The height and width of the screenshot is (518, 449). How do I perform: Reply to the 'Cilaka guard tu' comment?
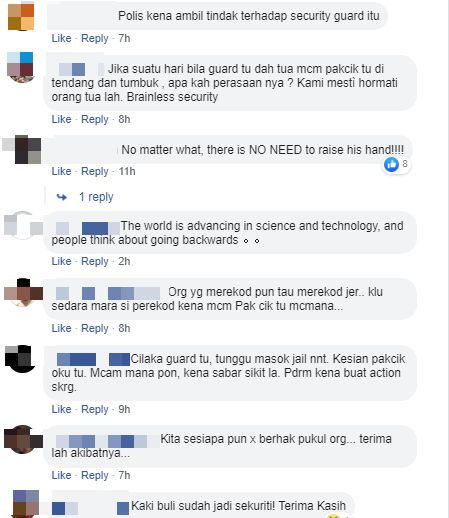tap(95, 409)
